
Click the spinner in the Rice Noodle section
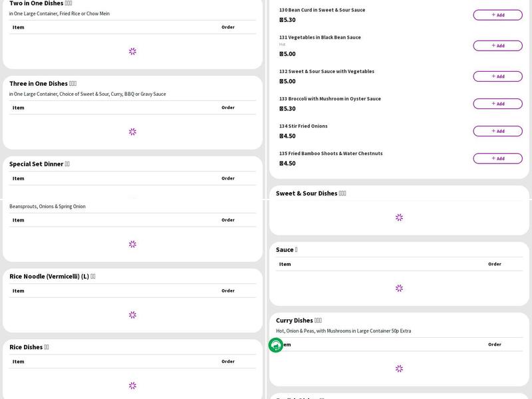pos(132,315)
